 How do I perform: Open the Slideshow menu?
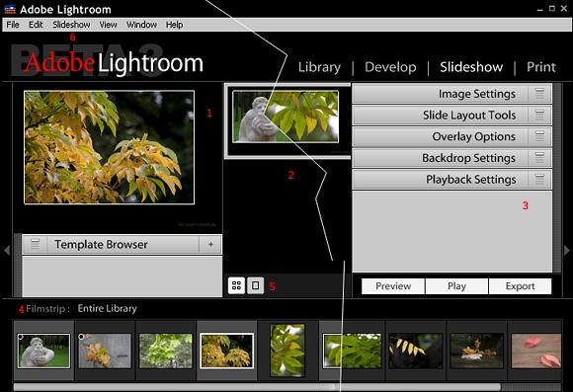[x=71, y=25]
